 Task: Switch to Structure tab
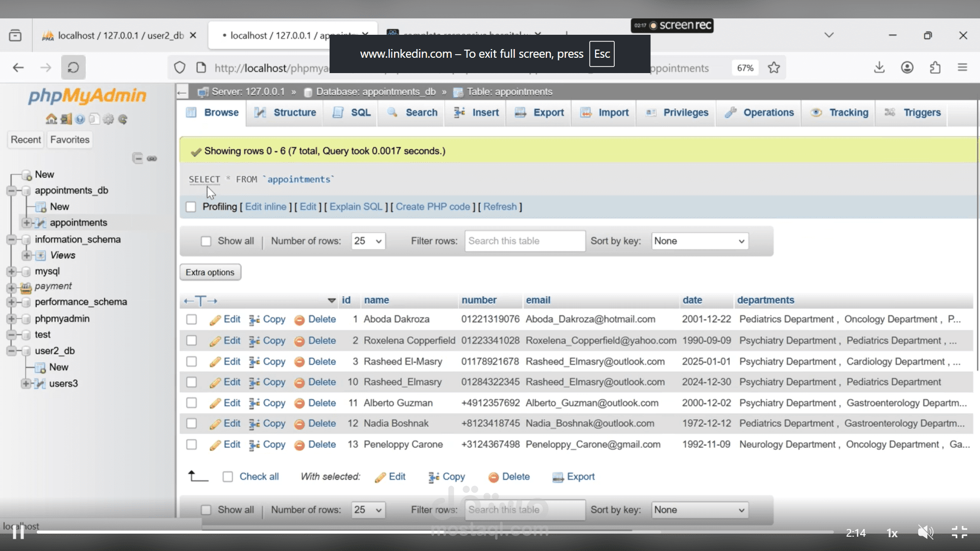coord(285,112)
